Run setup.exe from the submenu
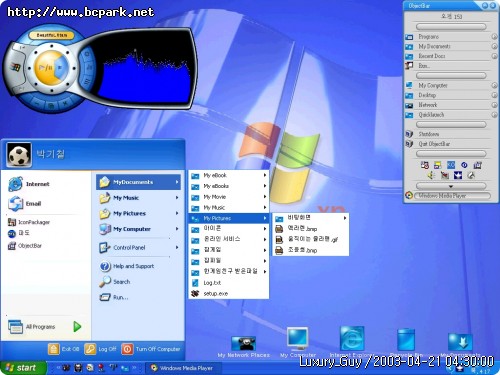 coord(229,293)
